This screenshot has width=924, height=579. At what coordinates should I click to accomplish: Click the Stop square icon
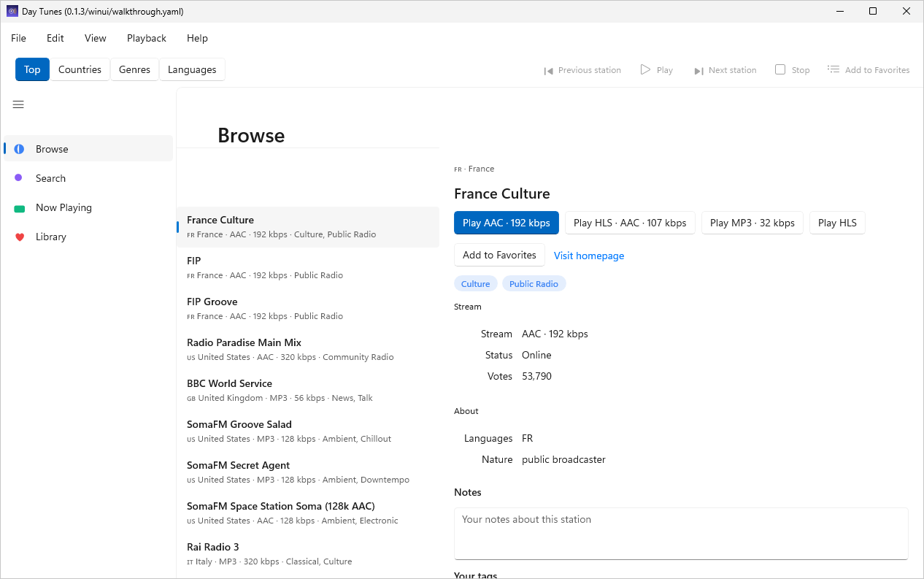point(780,69)
